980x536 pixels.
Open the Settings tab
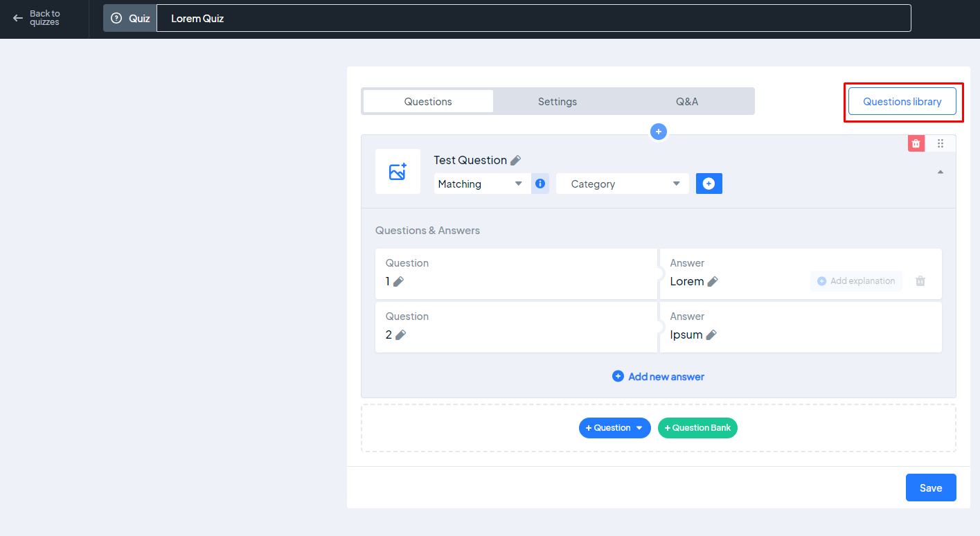pyautogui.click(x=558, y=101)
